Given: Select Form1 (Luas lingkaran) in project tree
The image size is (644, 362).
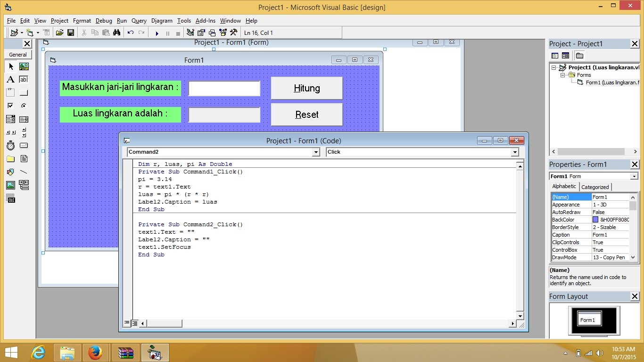Looking at the screenshot, I should pos(612,82).
